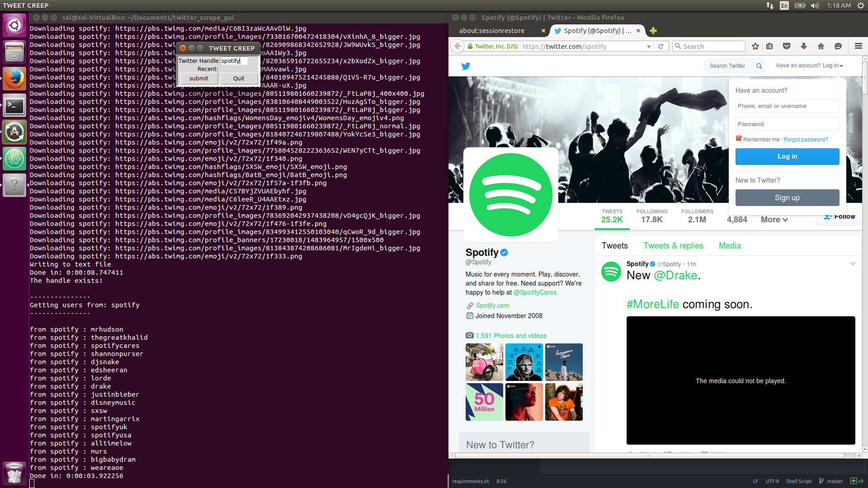Save page to Pocket icon
The image size is (868, 488).
tap(787, 46)
